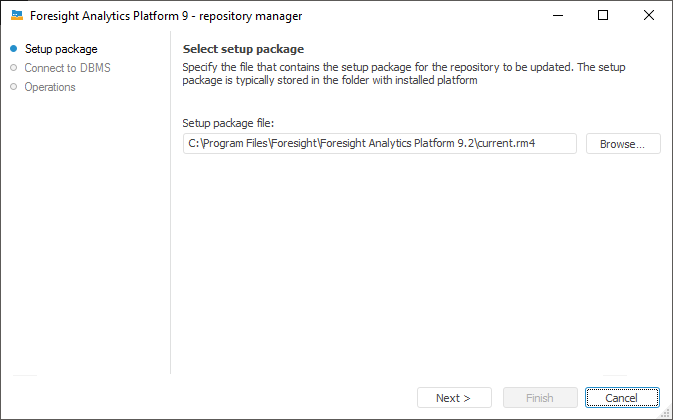
Task: Click the Foresight app icon in title bar
Action: (17, 16)
